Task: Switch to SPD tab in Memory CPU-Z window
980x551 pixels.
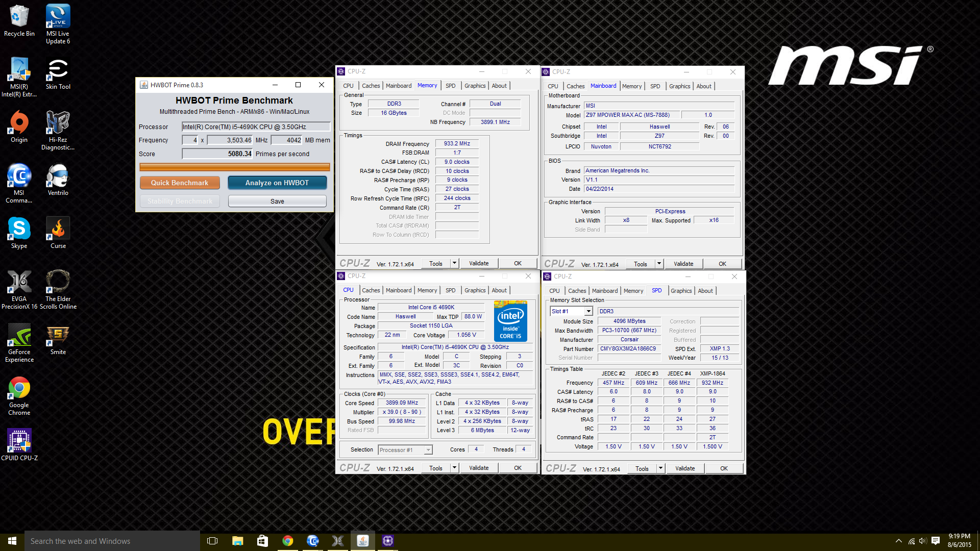Action: click(450, 86)
